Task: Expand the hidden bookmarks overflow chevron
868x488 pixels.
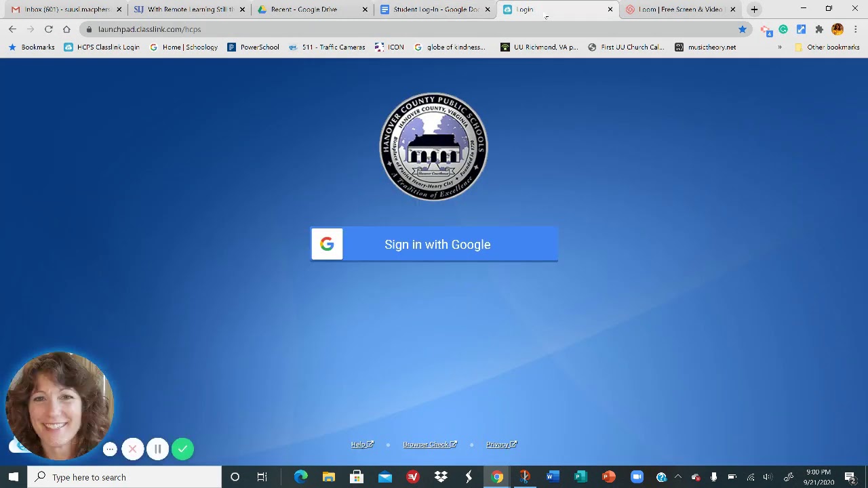Action: point(780,47)
